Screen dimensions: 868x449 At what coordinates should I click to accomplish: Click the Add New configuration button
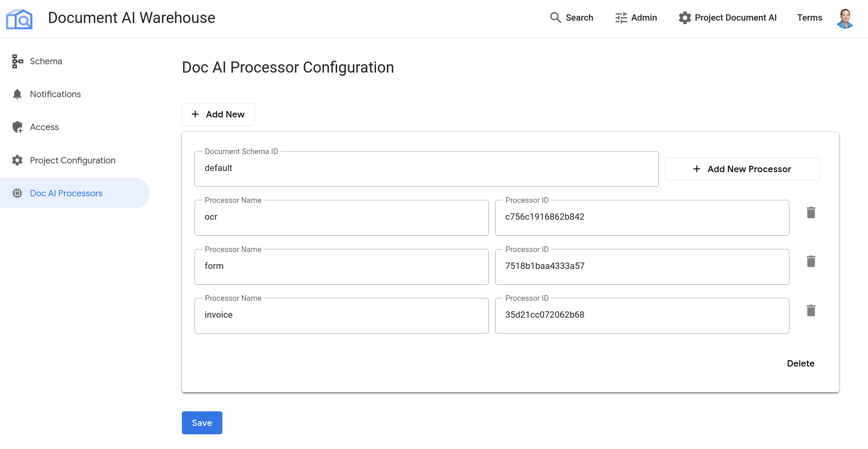coord(218,114)
